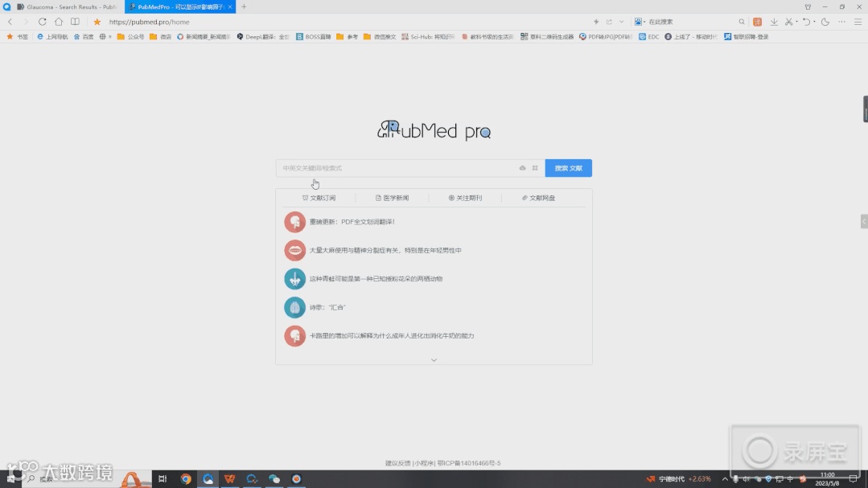Click the lightning speed mode icon
Viewport: 868px width, 488px height.
pos(596,22)
